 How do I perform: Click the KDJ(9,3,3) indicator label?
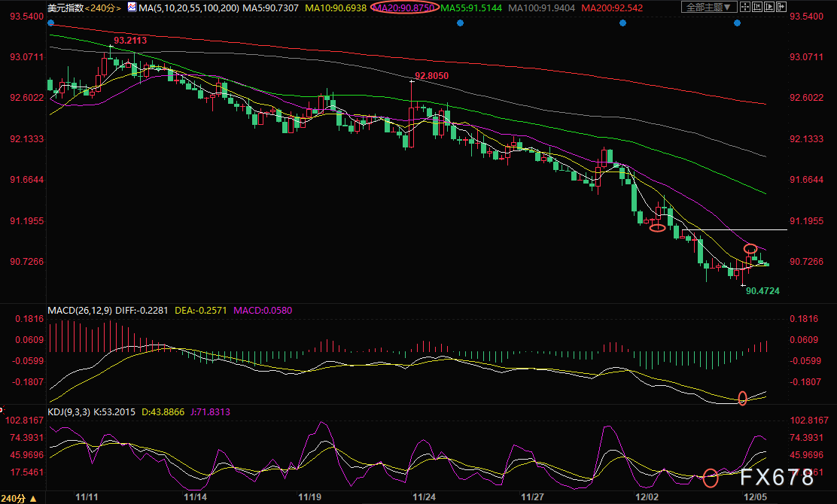(70, 412)
